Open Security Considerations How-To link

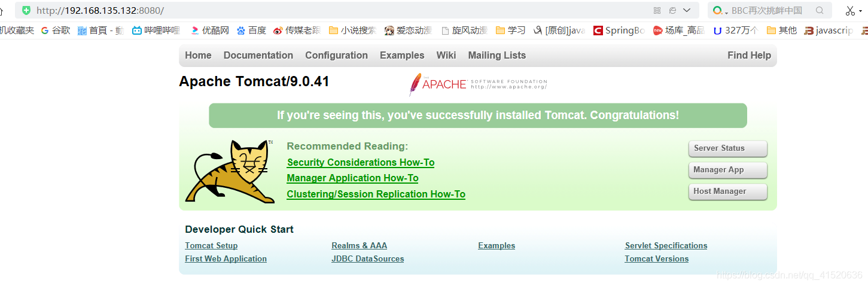(361, 162)
